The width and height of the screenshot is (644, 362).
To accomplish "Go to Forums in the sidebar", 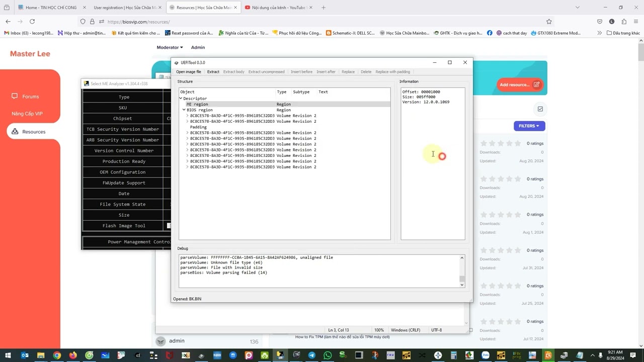I will pos(31,97).
